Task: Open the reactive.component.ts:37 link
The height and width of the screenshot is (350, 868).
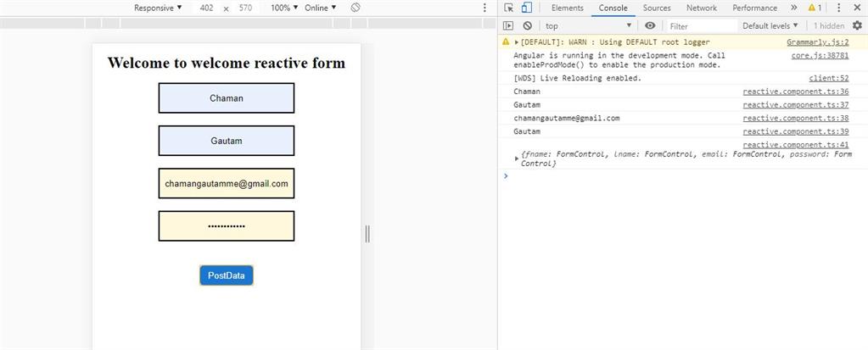Action: pyautogui.click(x=796, y=104)
